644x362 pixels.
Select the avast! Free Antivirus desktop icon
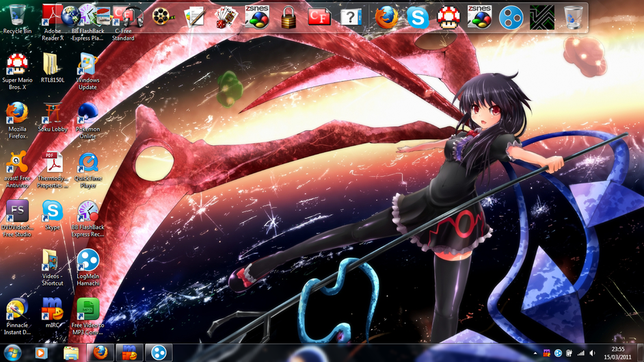point(16,164)
